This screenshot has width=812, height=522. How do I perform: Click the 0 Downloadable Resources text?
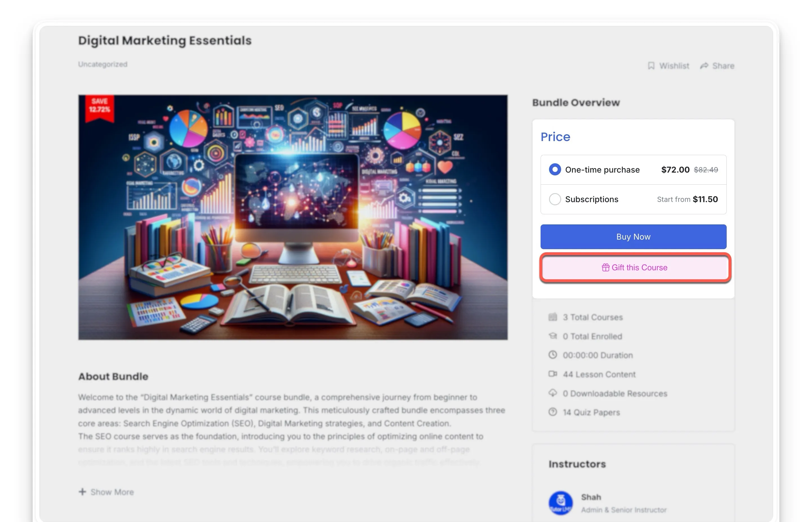point(615,394)
